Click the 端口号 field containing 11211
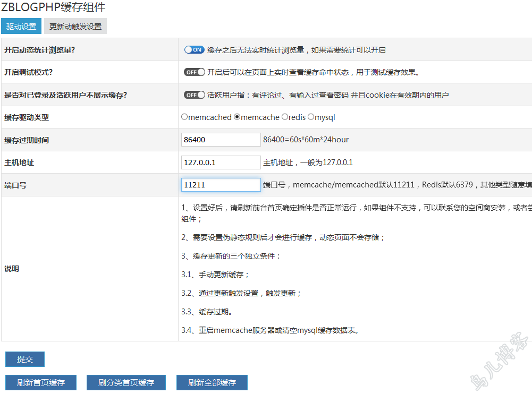Screen dimensions: 532x394 (221, 185)
